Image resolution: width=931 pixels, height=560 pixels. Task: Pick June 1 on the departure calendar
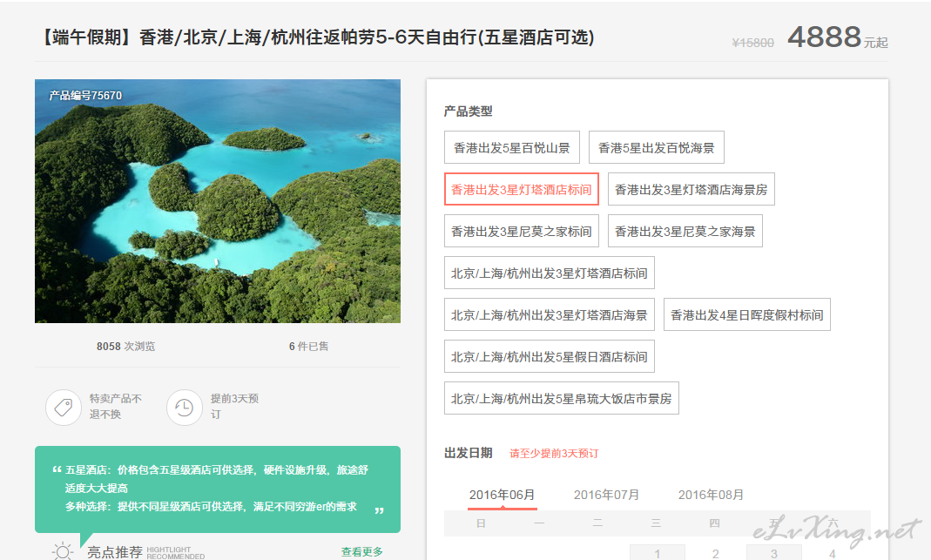pos(658,552)
